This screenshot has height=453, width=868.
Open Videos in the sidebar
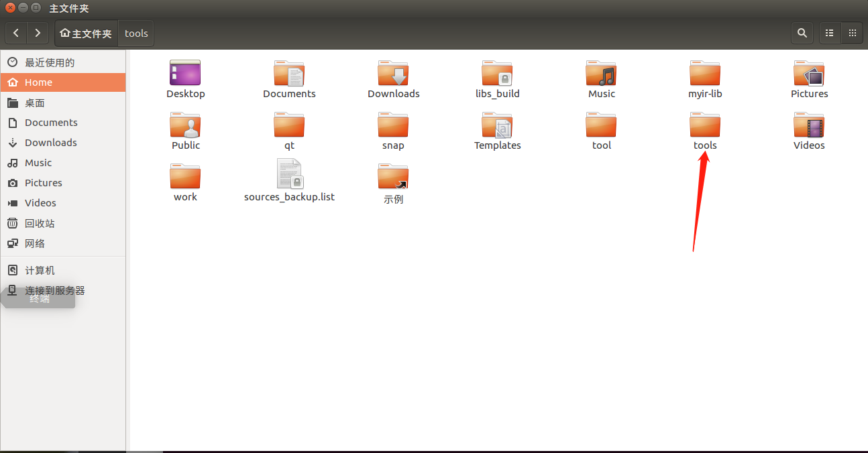63,203
